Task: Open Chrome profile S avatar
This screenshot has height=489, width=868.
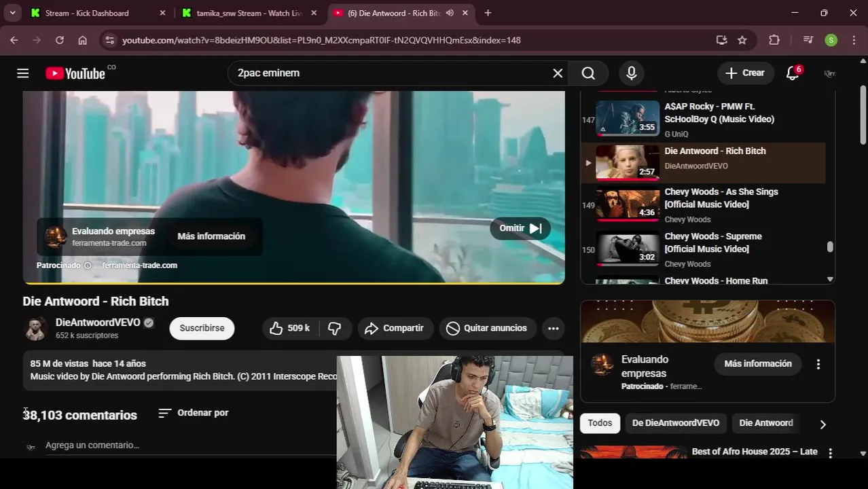Action: (x=831, y=40)
